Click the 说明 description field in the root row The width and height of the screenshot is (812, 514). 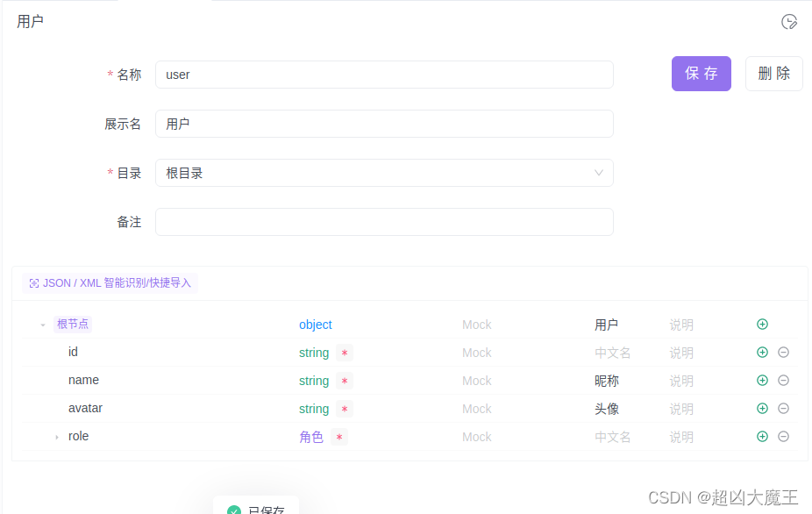(681, 325)
